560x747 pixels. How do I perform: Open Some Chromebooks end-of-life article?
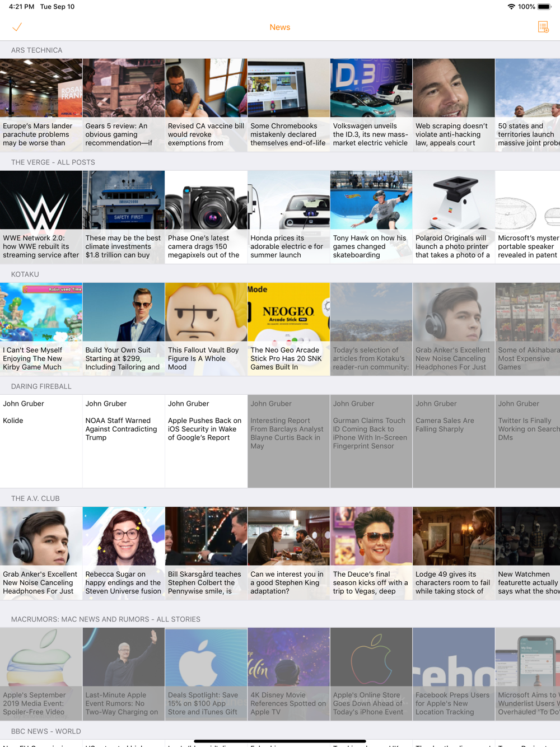pyautogui.click(x=289, y=105)
